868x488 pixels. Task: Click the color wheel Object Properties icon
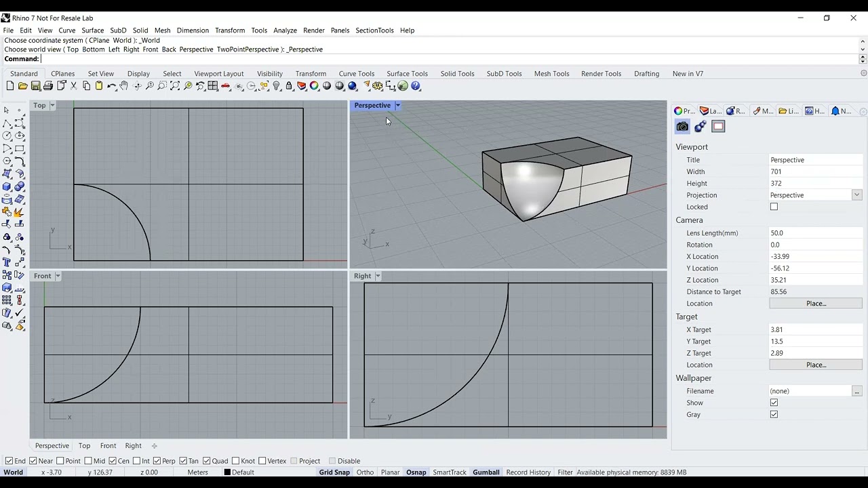pyautogui.click(x=315, y=86)
